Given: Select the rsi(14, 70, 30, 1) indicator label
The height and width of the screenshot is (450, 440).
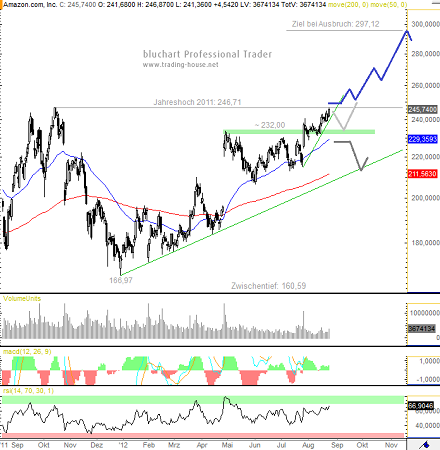Looking at the screenshot, I should [x=28, y=390].
